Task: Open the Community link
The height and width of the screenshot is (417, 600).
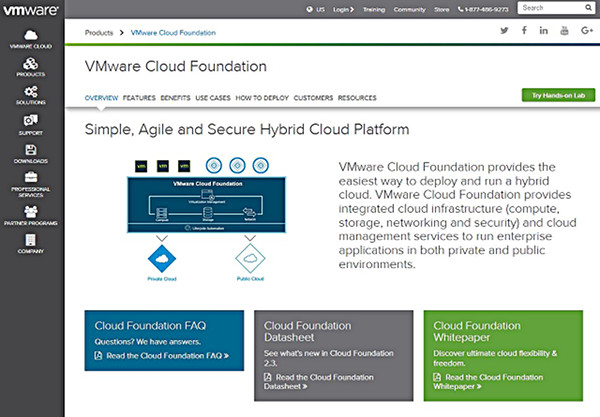Action: [x=409, y=9]
